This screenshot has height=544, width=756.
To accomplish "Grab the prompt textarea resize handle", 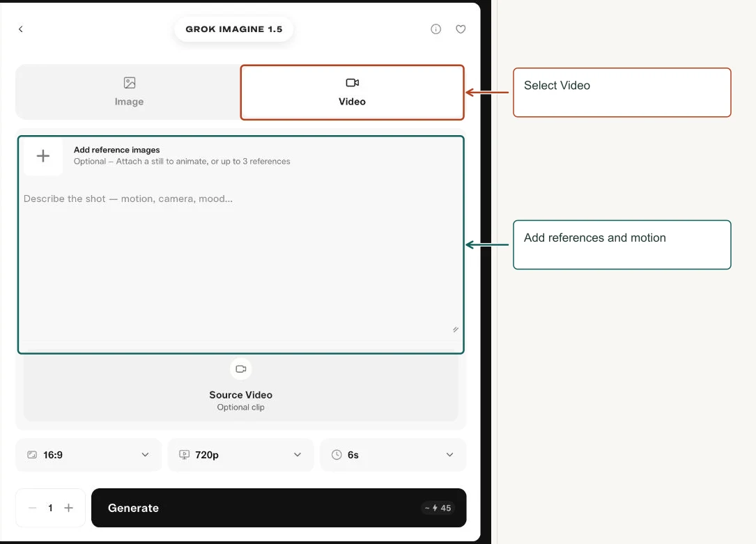I will tap(455, 329).
